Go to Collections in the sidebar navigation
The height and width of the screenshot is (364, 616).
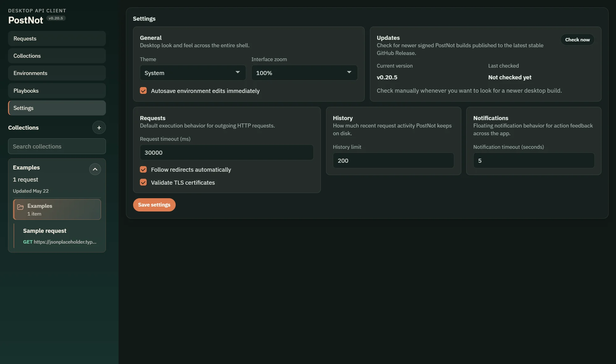[57, 56]
